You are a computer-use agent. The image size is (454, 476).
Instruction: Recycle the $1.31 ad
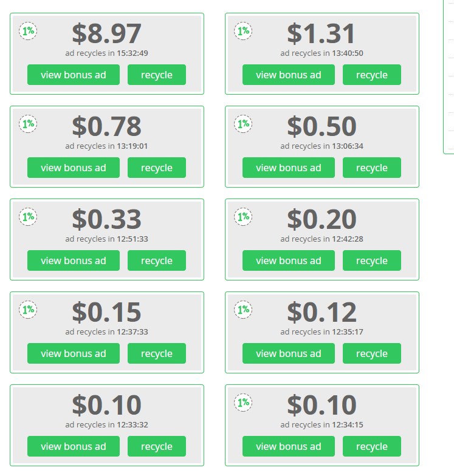pyautogui.click(x=372, y=75)
